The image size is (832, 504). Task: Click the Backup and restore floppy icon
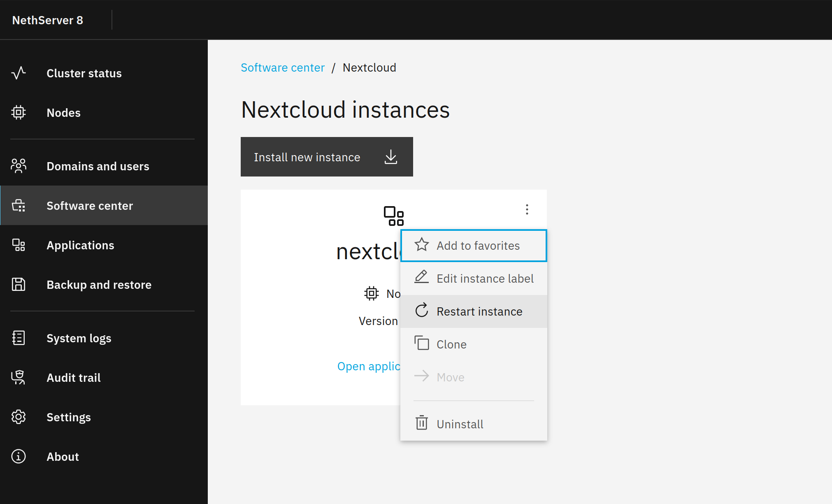(19, 284)
